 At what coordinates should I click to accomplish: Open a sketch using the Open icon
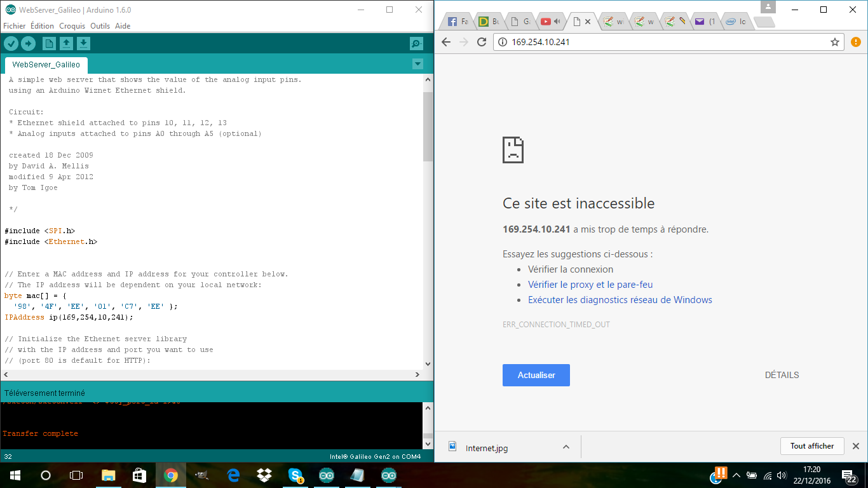click(66, 43)
